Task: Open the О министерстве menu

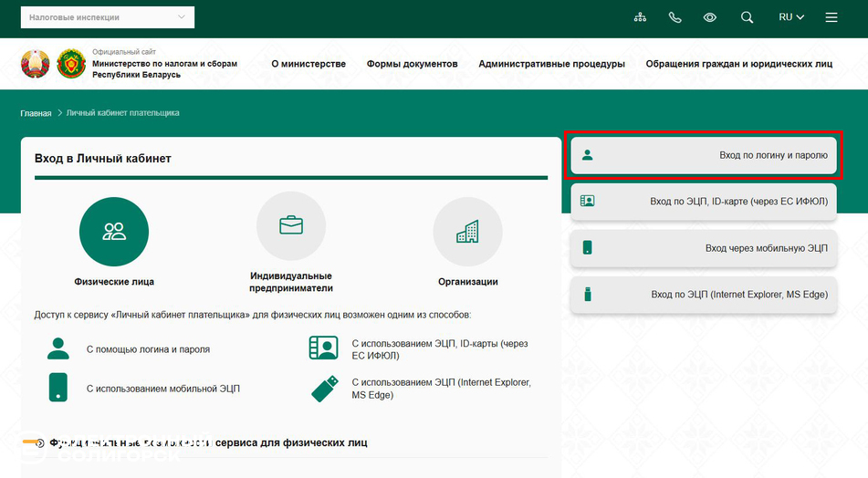Action: 309,64
